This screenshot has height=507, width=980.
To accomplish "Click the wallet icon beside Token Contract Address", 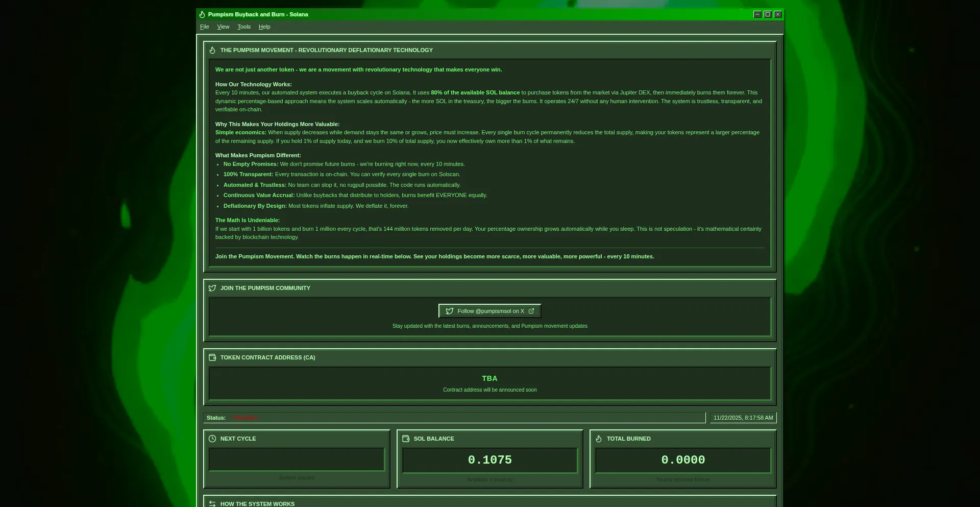I will [x=212, y=357].
